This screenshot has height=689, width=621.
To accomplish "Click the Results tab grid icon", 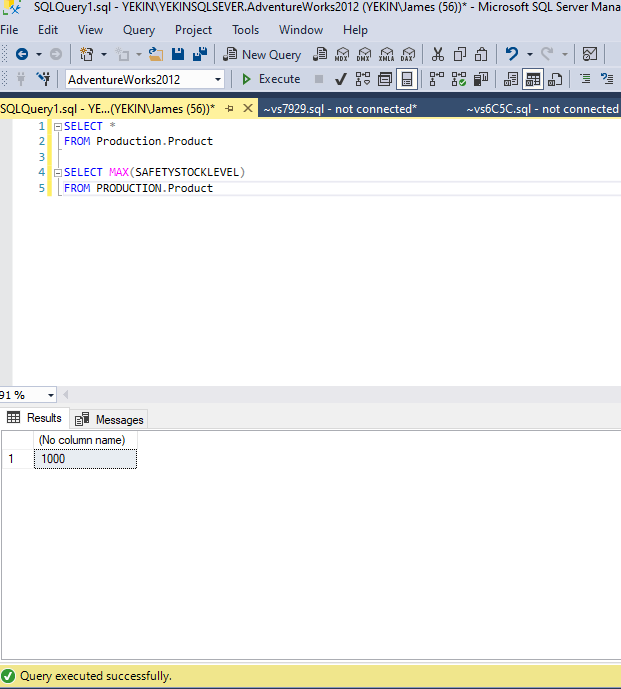I will (x=14, y=417).
